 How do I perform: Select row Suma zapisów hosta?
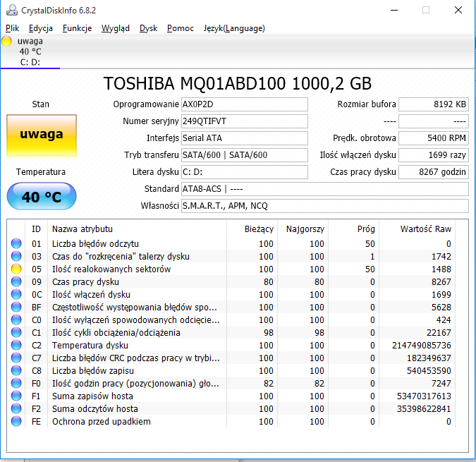(x=231, y=396)
